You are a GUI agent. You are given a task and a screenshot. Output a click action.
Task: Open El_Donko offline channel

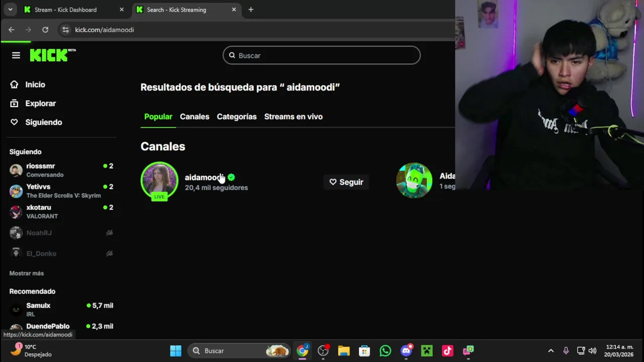click(61, 253)
